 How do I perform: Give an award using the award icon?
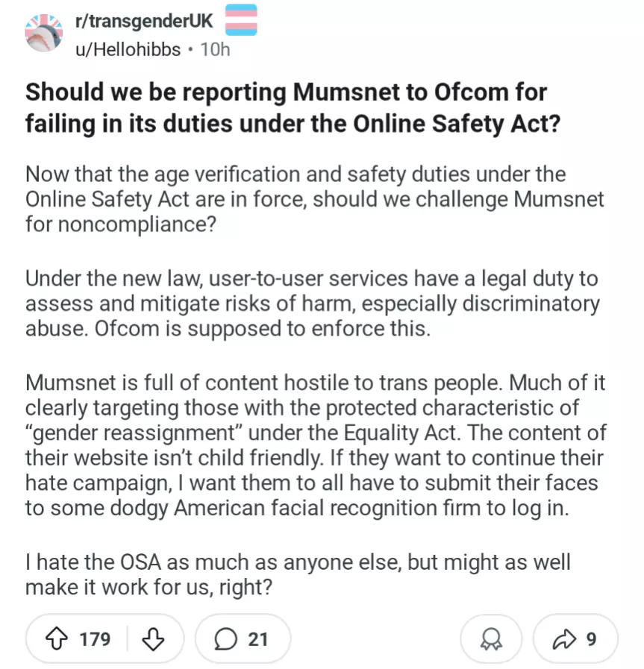click(x=490, y=639)
